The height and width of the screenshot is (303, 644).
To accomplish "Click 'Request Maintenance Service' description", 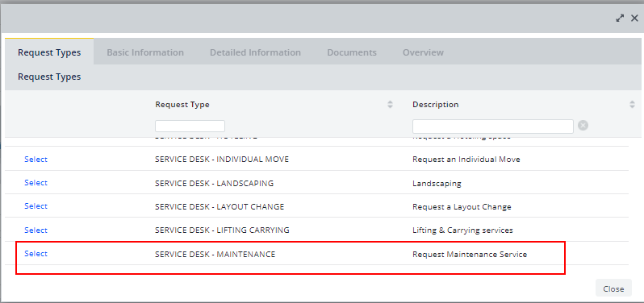I will pos(470,254).
